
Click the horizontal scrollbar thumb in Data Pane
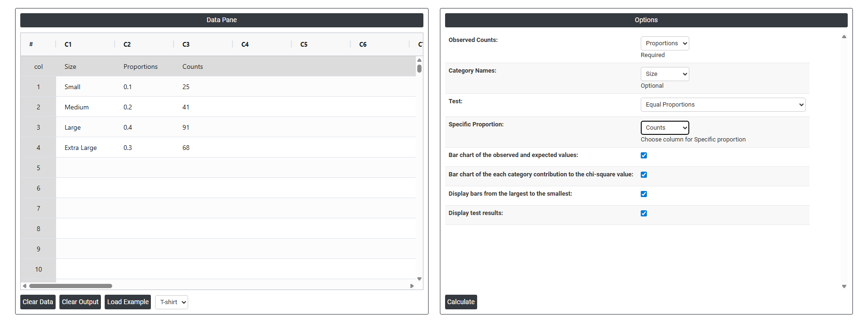click(x=71, y=286)
